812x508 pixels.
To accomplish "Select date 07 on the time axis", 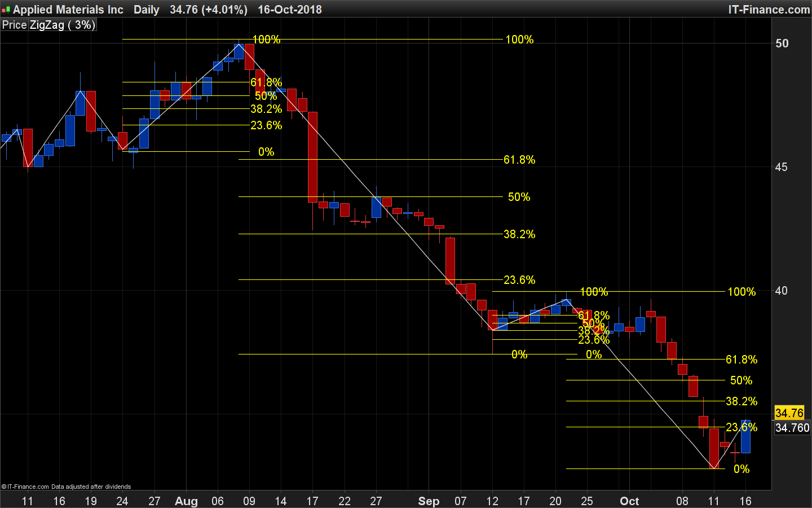I will click(x=461, y=501).
